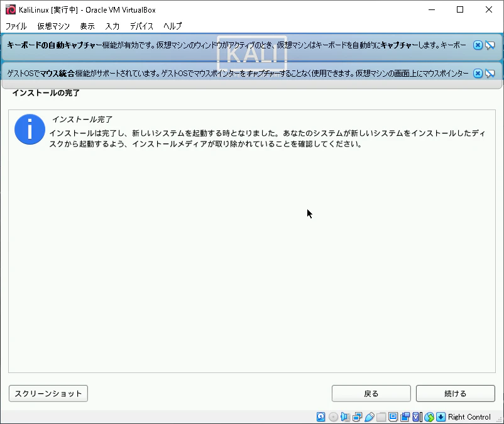Image resolution: width=504 pixels, height=424 pixels.
Task: Click the blue information icon in installer
Action: click(x=30, y=130)
